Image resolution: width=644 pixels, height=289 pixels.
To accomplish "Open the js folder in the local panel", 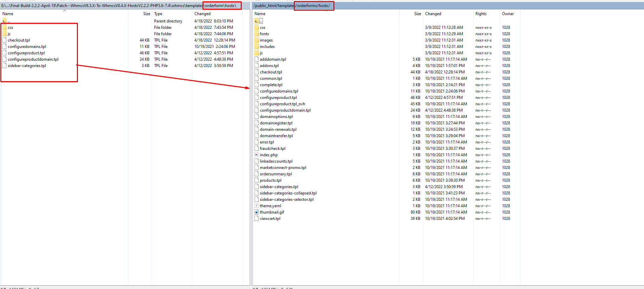I will (9, 34).
